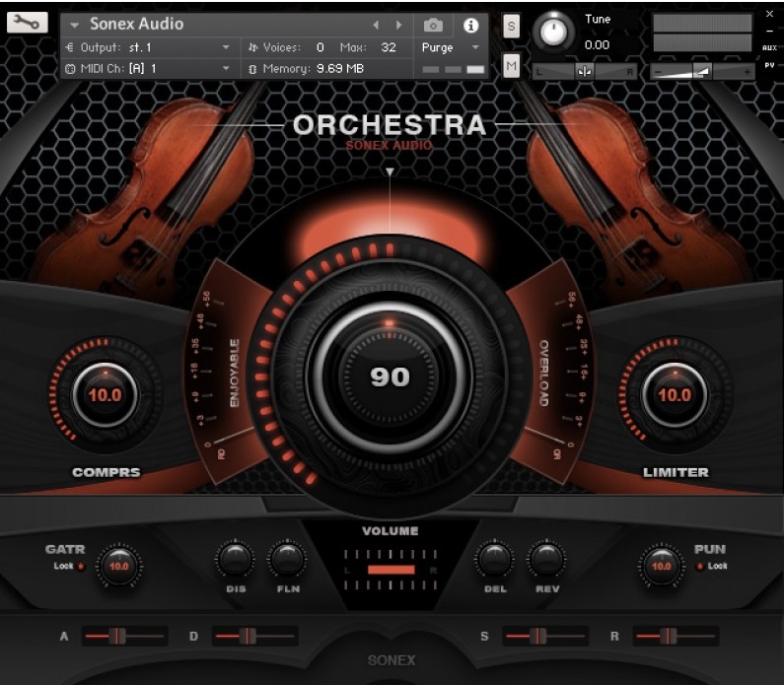Click the DEL delay knob
Screen dimensions: 784x685
(x=494, y=559)
